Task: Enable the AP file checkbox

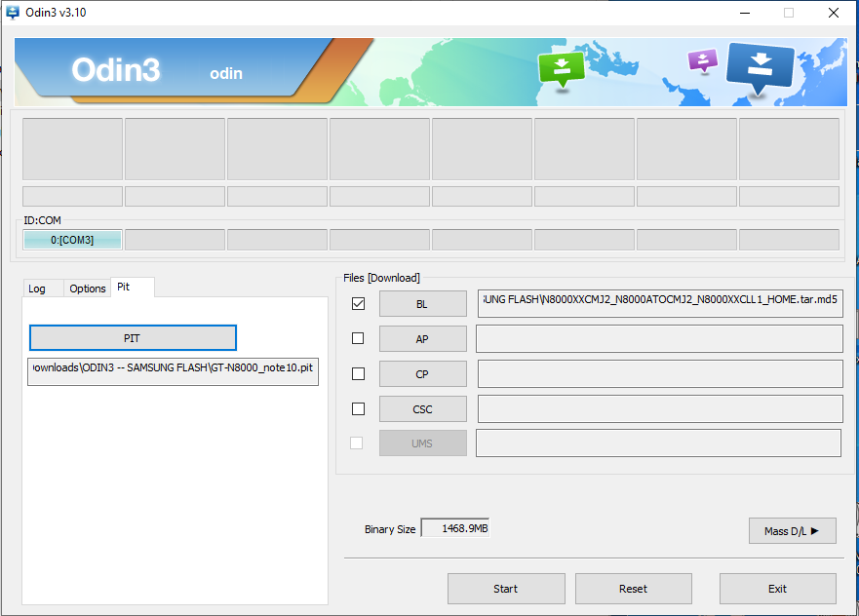Action: point(358,338)
